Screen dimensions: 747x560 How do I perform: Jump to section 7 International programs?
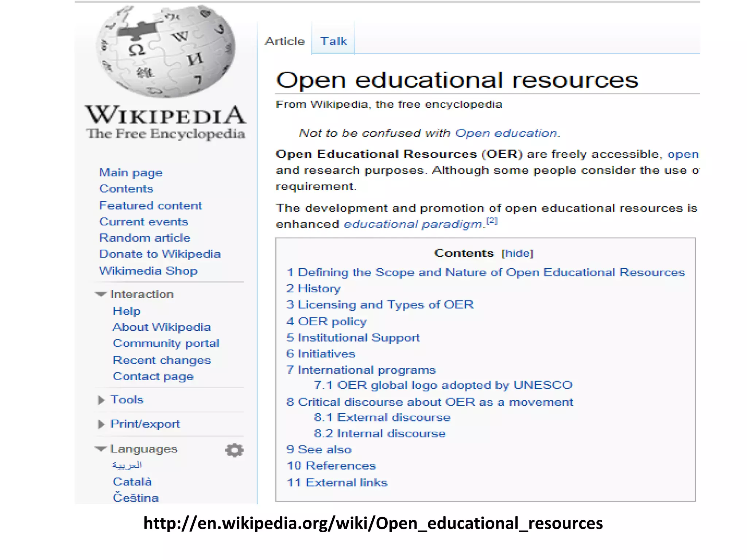click(361, 370)
